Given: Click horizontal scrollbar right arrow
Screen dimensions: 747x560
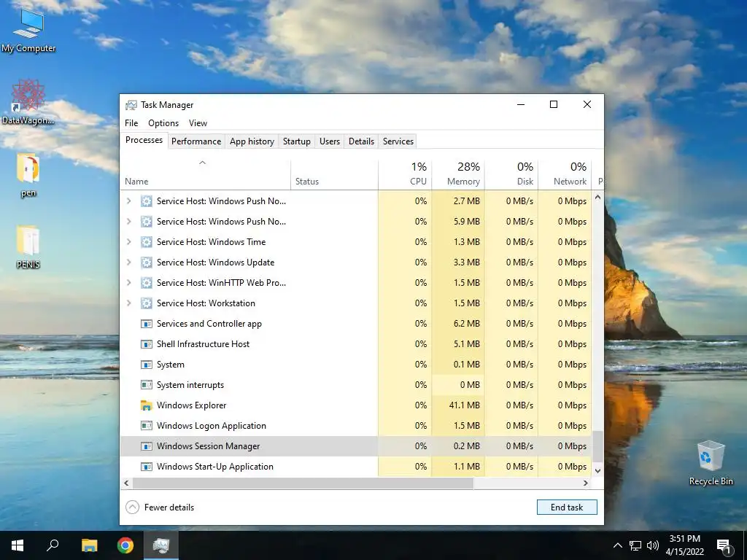Looking at the screenshot, I should pyautogui.click(x=586, y=483).
